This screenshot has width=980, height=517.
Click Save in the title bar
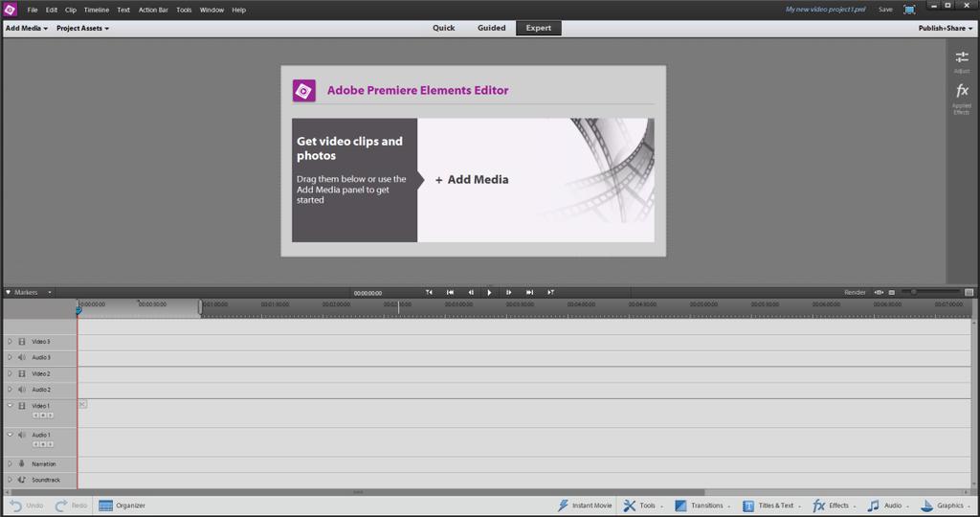coord(885,10)
